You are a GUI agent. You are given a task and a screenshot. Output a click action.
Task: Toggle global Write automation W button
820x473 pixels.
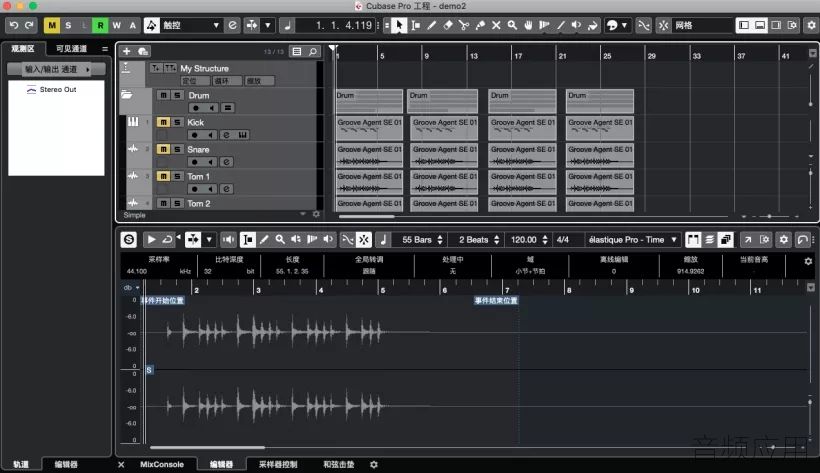coord(117,25)
